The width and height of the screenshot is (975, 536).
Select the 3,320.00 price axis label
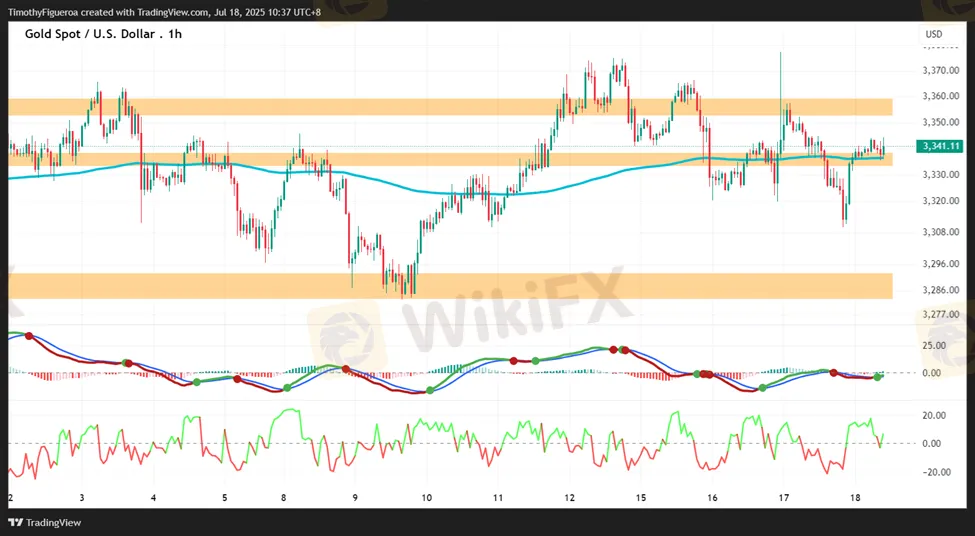pyautogui.click(x=940, y=201)
